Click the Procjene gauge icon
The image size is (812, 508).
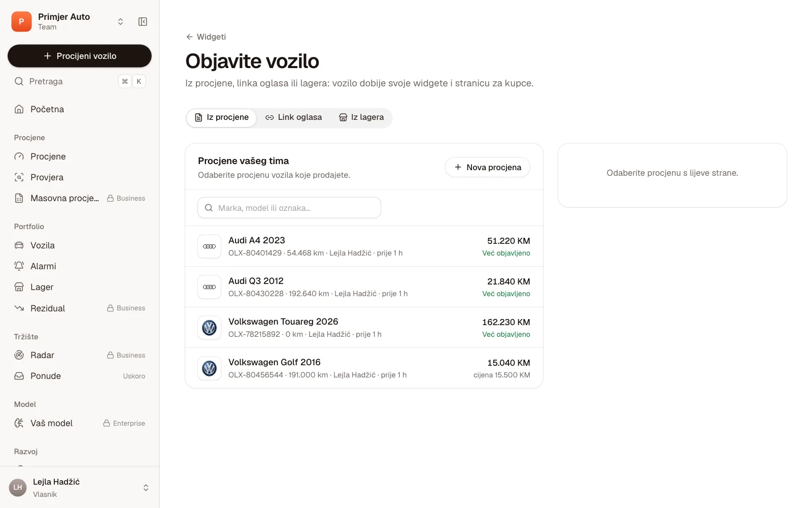pos(19,156)
